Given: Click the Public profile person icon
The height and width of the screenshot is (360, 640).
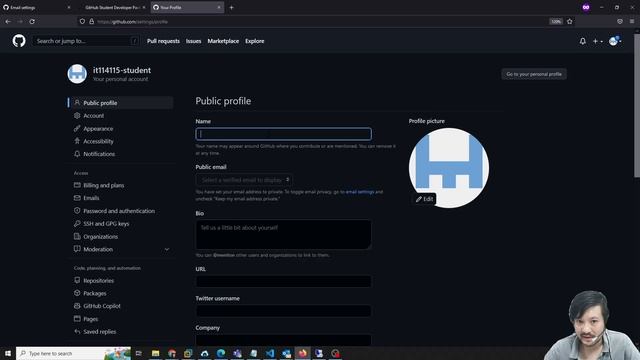Looking at the screenshot, I should [x=77, y=103].
